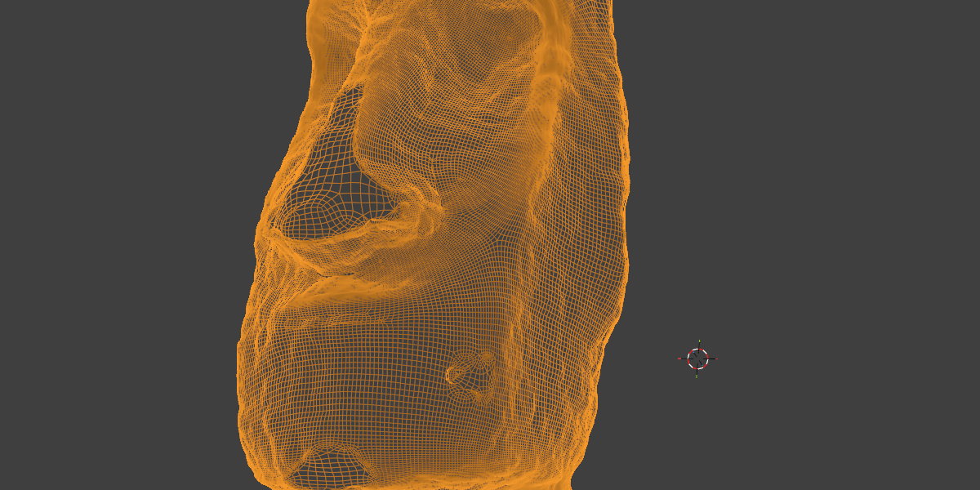This screenshot has width=980, height=490.
Task: Click the 3D cursor crosshair in the viewport
Action: [x=697, y=359]
